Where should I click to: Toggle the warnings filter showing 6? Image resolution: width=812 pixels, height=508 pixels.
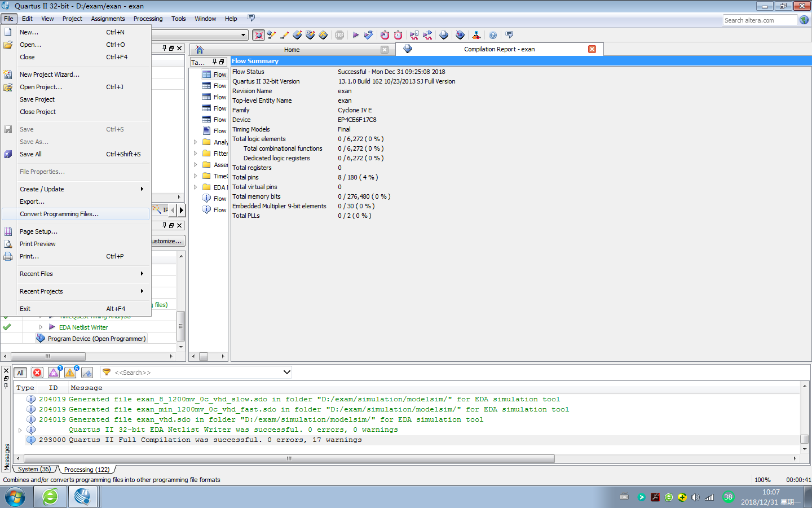click(x=70, y=373)
